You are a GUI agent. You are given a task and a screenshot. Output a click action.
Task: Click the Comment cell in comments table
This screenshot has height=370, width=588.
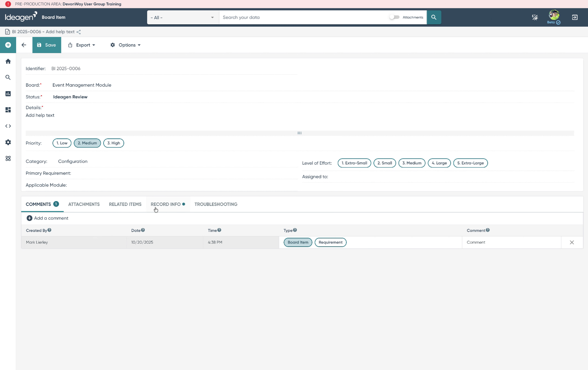(511, 242)
